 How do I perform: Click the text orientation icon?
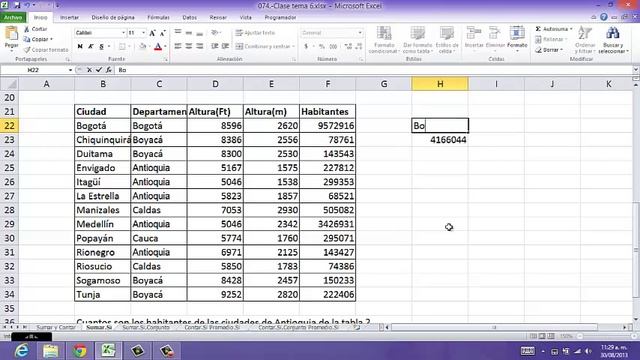(215, 33)
